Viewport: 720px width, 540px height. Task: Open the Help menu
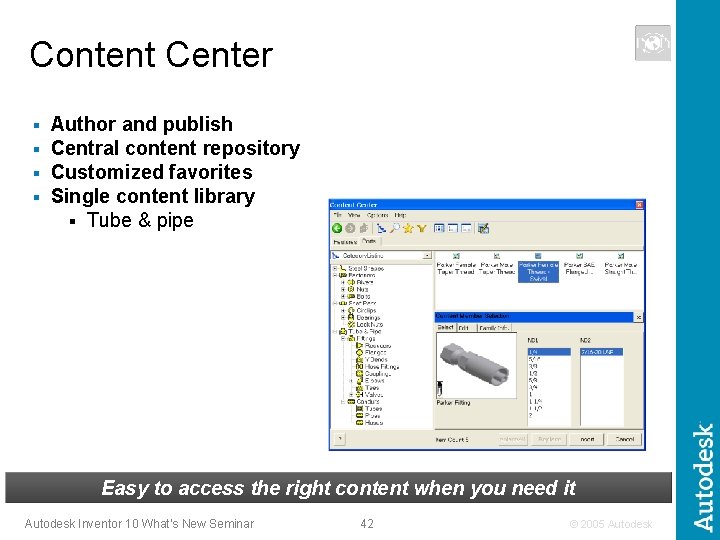pos(400,215)
